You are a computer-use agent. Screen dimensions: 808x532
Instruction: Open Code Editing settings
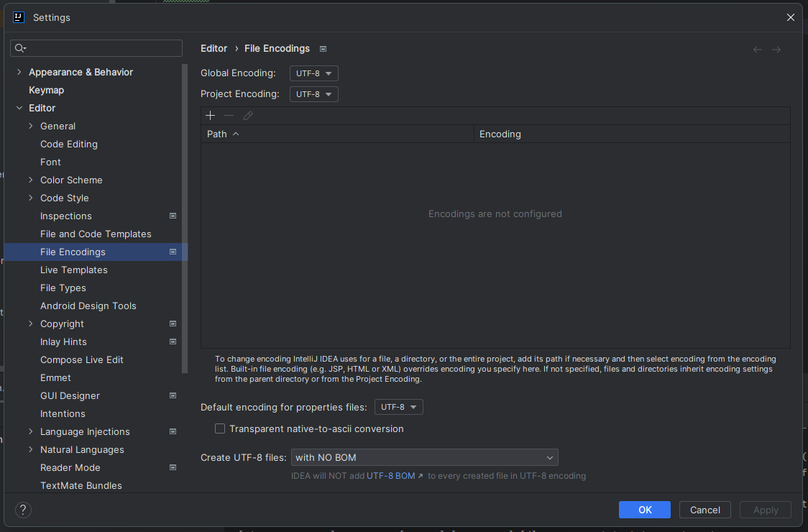69,145
